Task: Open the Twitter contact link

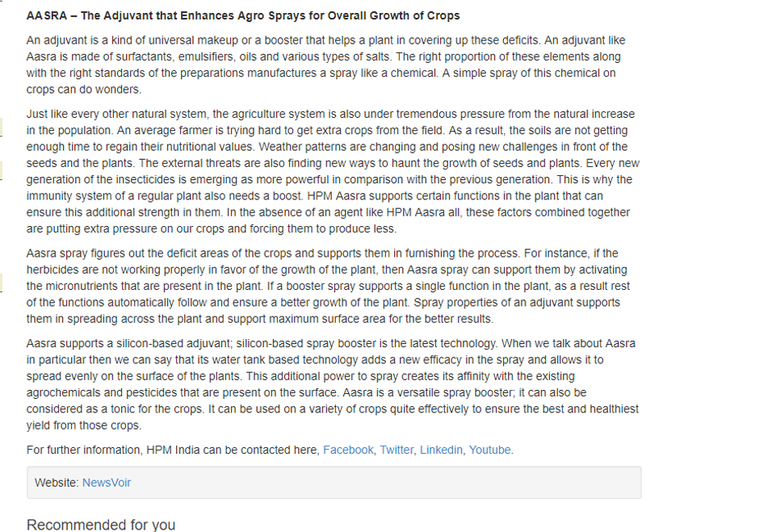Action: point(396,450)
